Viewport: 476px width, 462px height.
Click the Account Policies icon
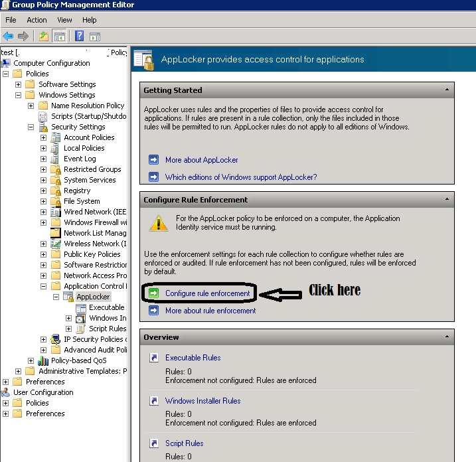(x=56, y=137)
